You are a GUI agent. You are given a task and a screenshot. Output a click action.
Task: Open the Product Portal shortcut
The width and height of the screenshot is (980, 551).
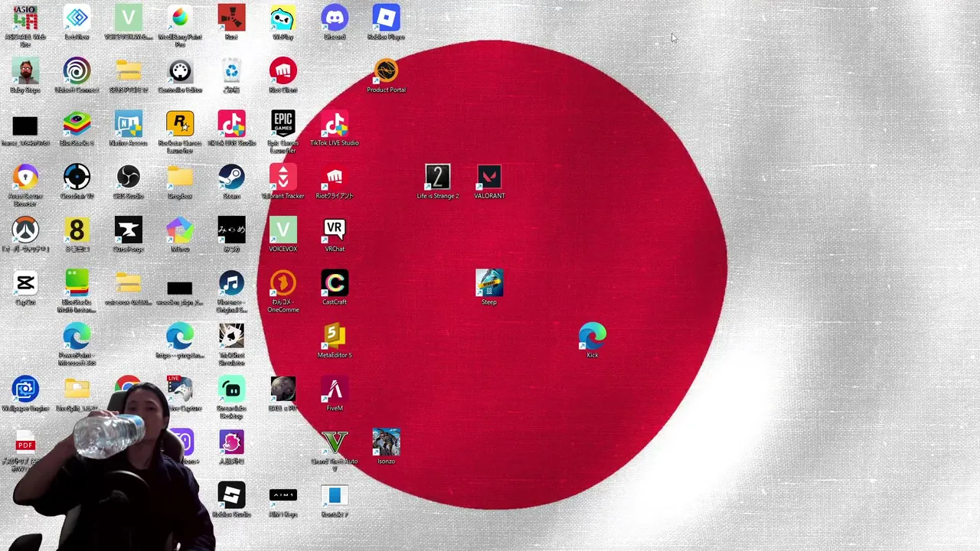386,71
